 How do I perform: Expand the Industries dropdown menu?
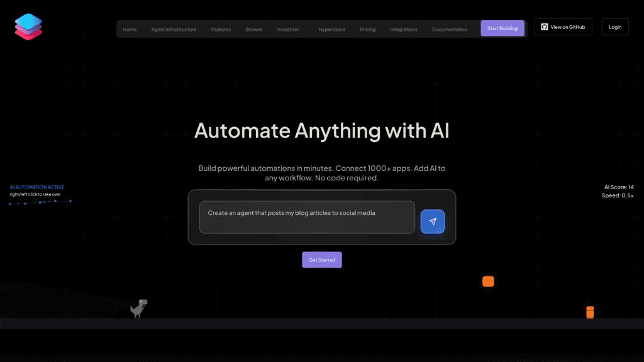point(290,30)
